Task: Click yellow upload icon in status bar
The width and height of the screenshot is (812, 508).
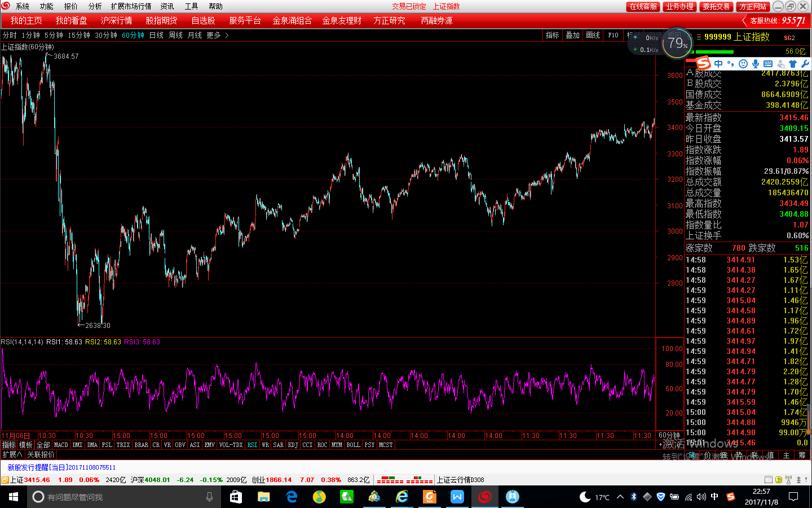Action: (x=779, y=480)
